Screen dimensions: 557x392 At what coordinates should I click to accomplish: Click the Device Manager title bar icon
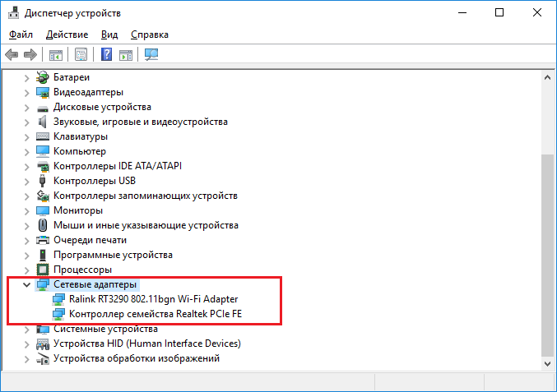pos(13,13)
